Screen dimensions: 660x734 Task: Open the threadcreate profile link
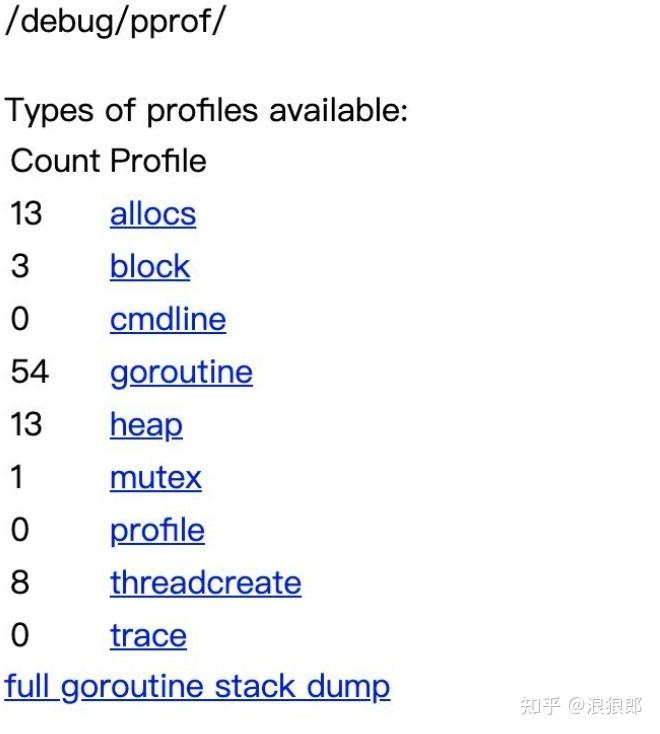point(205,583)
